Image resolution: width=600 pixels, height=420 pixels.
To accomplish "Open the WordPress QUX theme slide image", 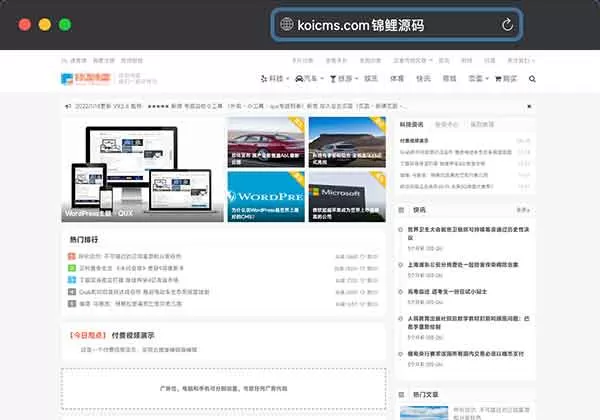I will [142, 170].
